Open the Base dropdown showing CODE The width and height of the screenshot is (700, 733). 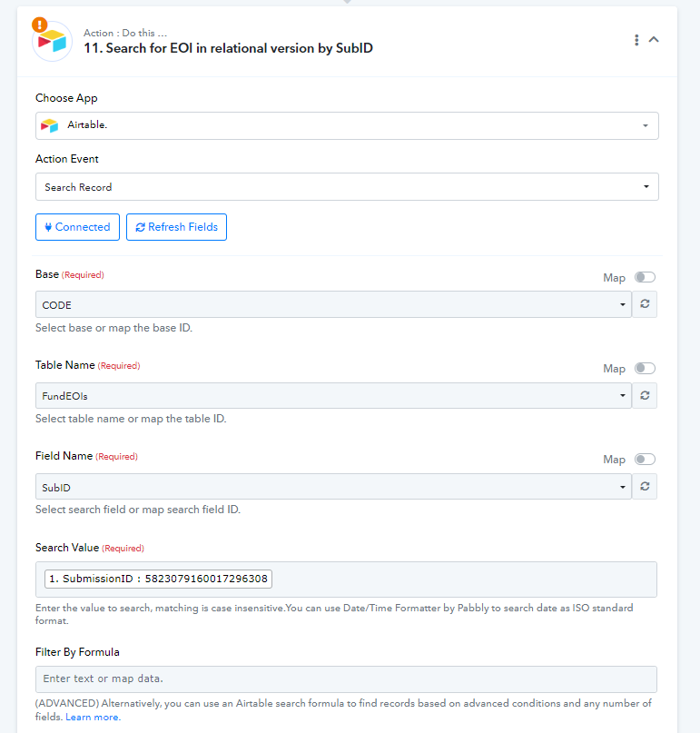point(333,304)
